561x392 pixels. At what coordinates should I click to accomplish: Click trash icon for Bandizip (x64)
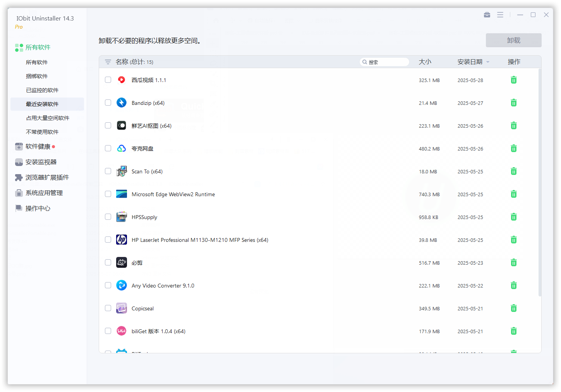[514, 103]
